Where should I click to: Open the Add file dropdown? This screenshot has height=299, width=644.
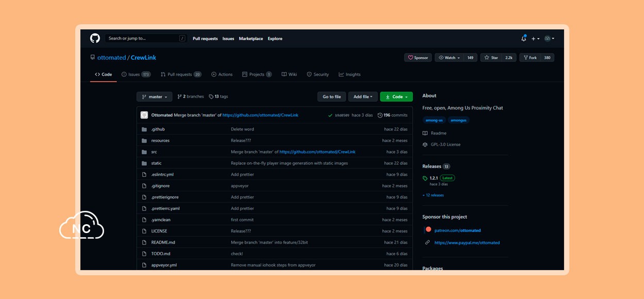click(363, 97)
